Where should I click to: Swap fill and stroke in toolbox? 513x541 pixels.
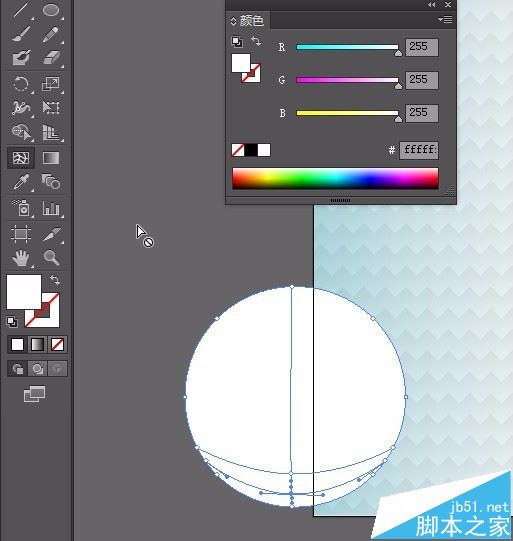click(x=55, y=279)
